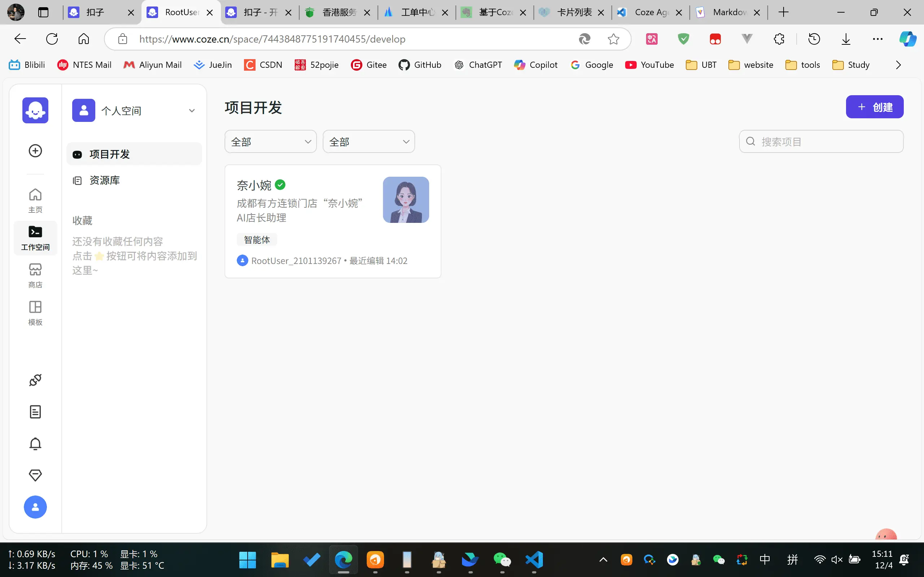Screen dimensions: 924x577
Task: Click the 创建 button
Action: click(875, 107)
